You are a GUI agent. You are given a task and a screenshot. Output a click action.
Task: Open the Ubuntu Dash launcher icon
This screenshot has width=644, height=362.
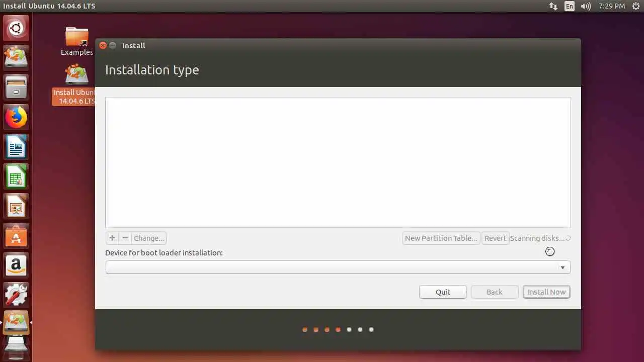tap(16, 28)
